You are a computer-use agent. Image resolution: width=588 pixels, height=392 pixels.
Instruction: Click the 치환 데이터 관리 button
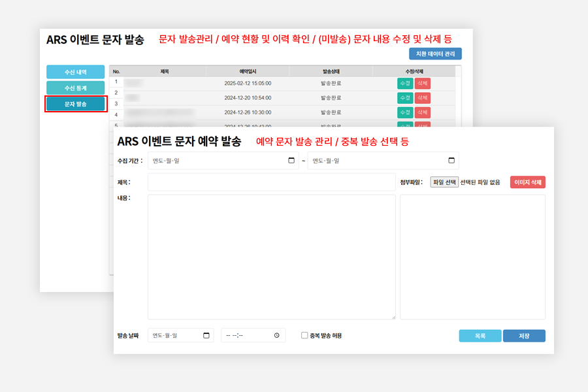coord(435,54)
